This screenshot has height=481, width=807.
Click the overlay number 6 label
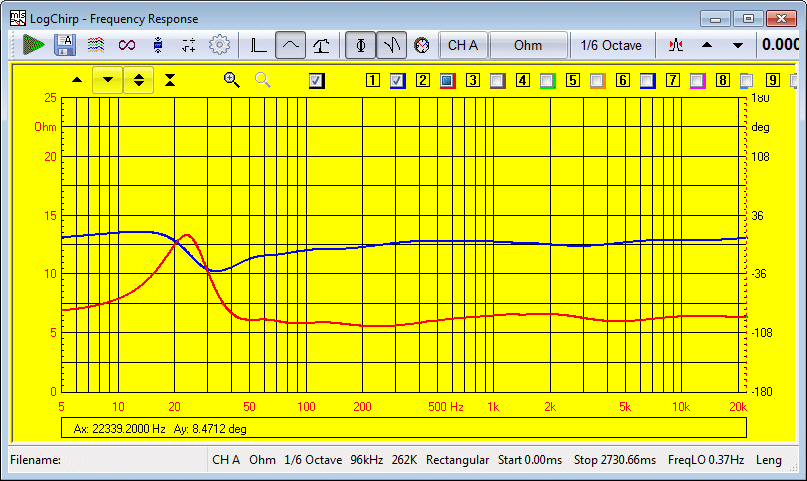[623, 80]
